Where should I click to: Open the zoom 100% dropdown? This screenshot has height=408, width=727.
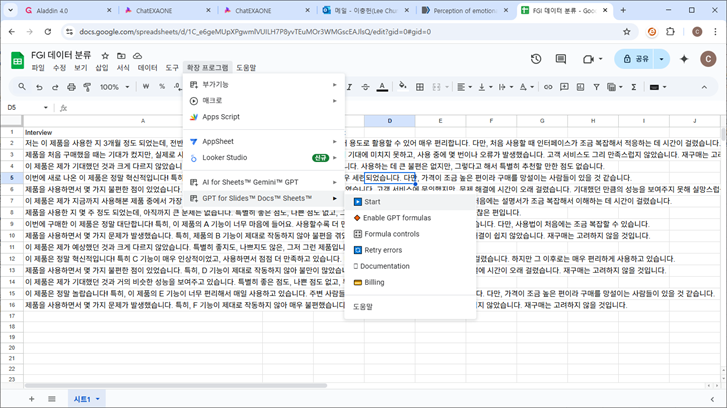115,87
